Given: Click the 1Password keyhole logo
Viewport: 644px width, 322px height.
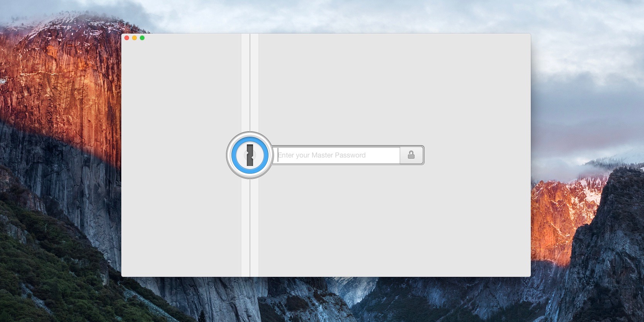Looking at the screenshot, I should point(250,155).
